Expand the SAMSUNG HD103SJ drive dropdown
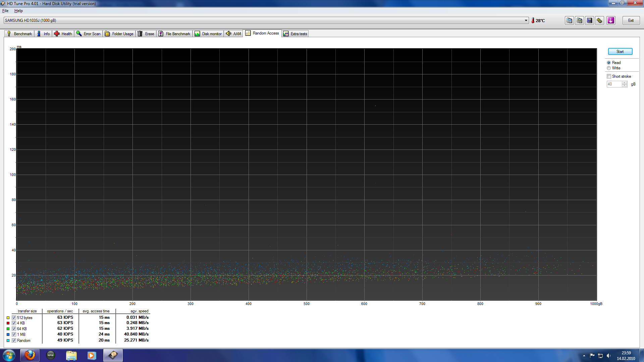 (526, 20)
